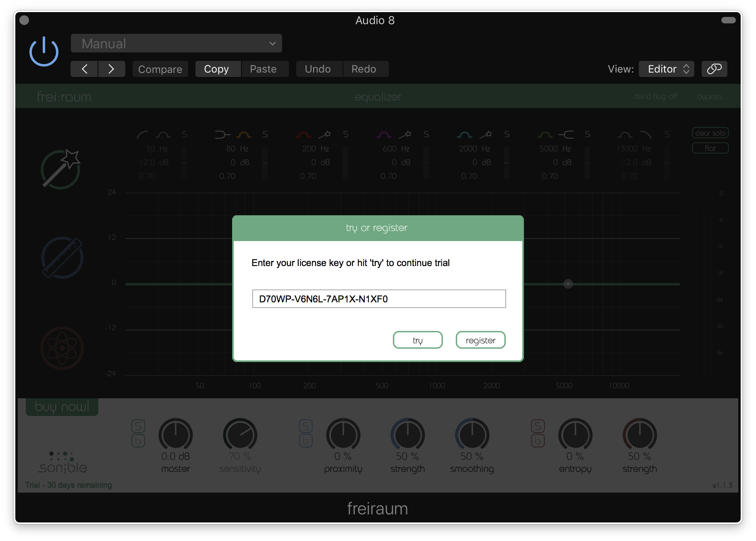Click the frei:raum logo text
The height and width of the screenshot is (541, 756).
pyautogui.click(x=64, y=97)
